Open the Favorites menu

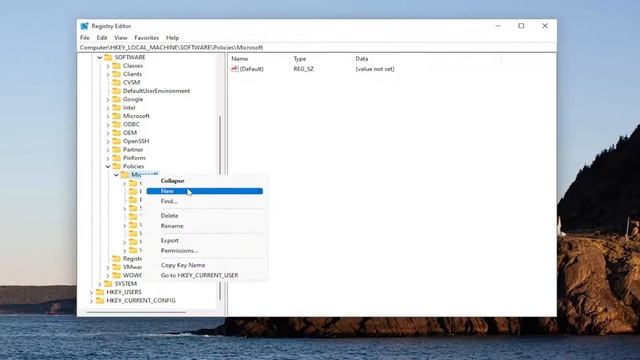click(147, 38)
